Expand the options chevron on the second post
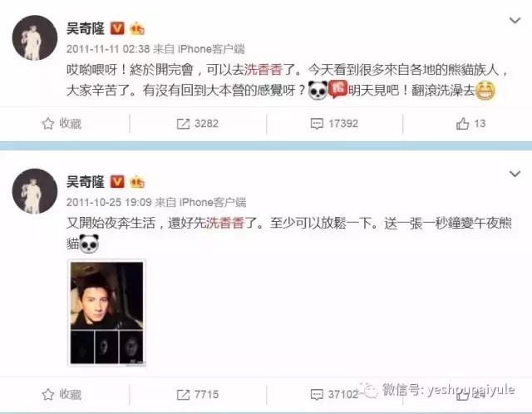The image size is (532, 414). click(x=515, y=174)
